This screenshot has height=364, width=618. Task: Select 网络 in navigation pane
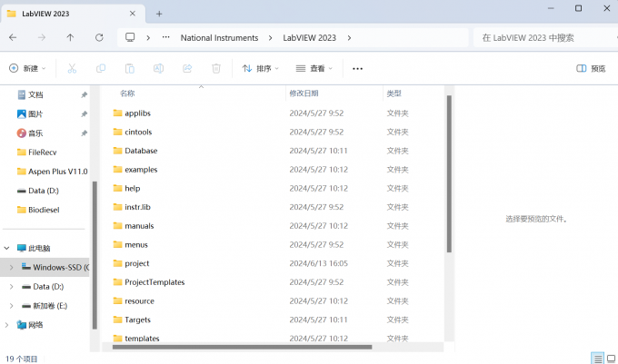tap(35, 325)
